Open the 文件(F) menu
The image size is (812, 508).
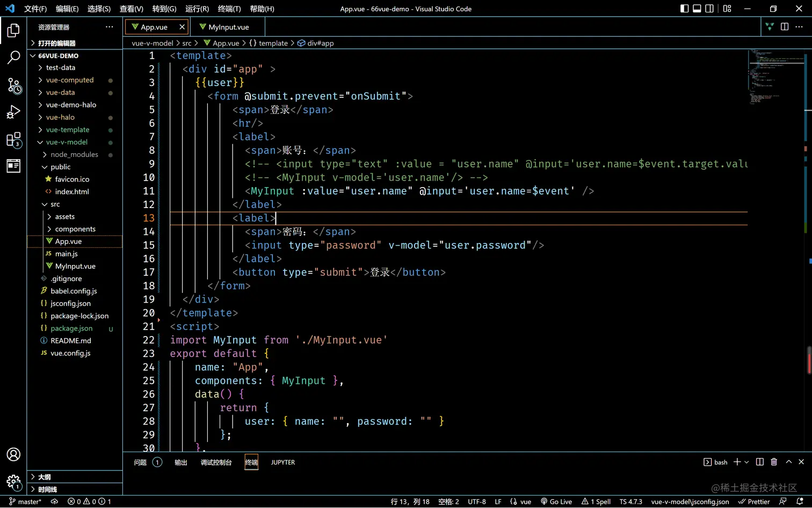(x=35, y=9)
